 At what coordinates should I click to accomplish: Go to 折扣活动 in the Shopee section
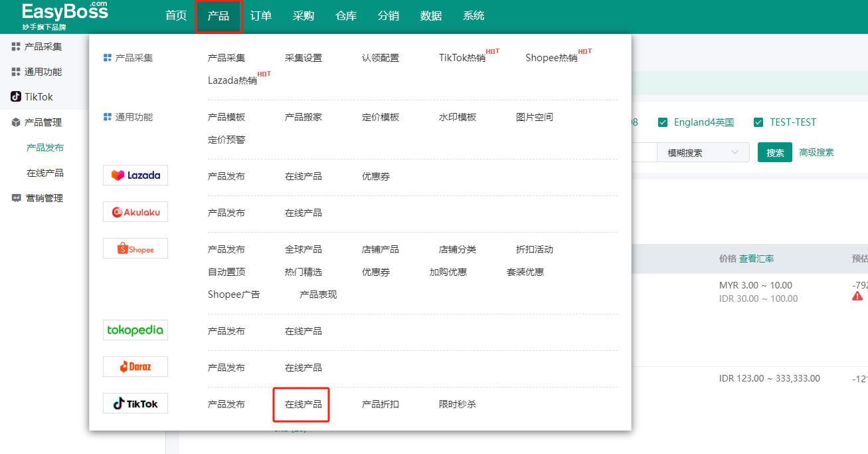pyautogui.click(x=535, y=249)
